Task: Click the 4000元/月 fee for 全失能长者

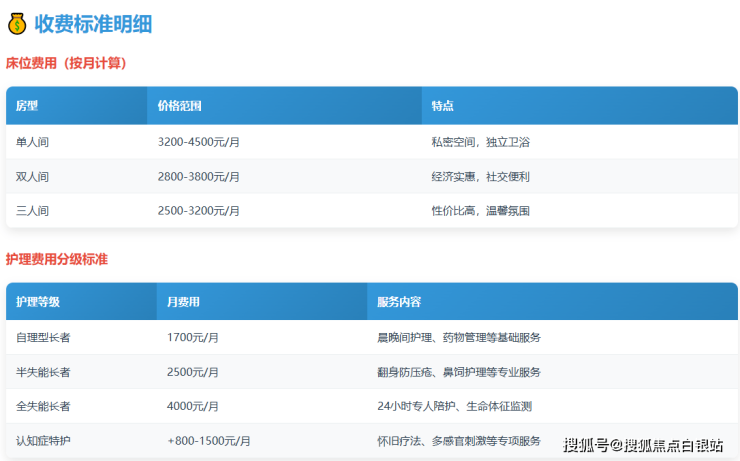Action: tap(195, 406)
